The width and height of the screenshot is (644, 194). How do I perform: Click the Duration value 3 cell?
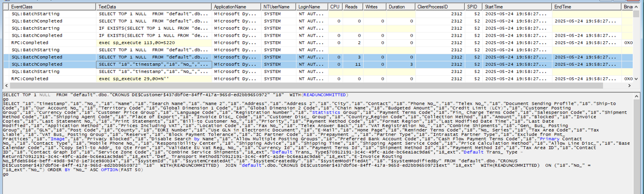click(x=401, y=64)
